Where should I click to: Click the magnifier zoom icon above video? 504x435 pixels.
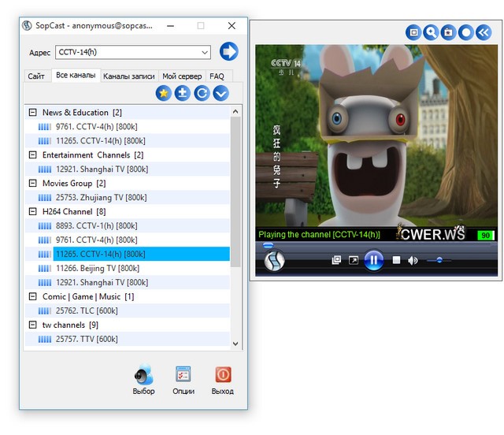click(x=431, y=32)
